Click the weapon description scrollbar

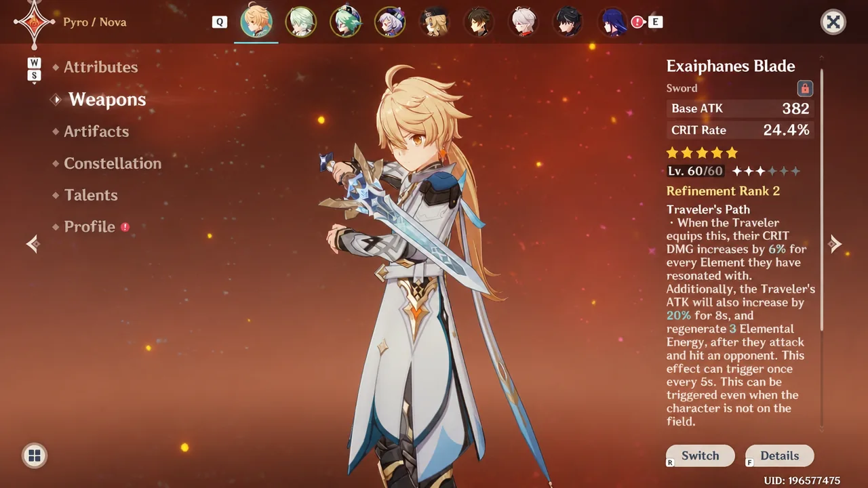822,200
